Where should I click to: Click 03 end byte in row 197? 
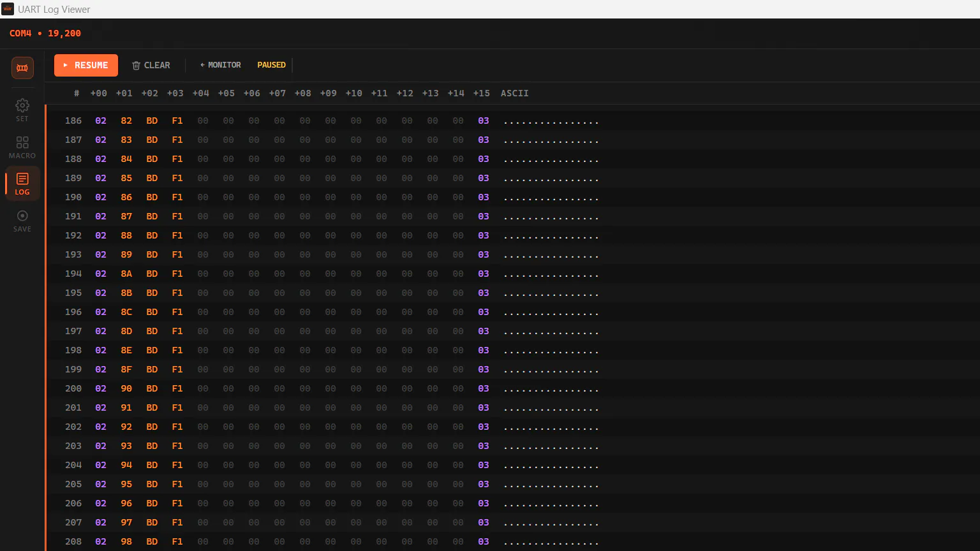[484, 331]
